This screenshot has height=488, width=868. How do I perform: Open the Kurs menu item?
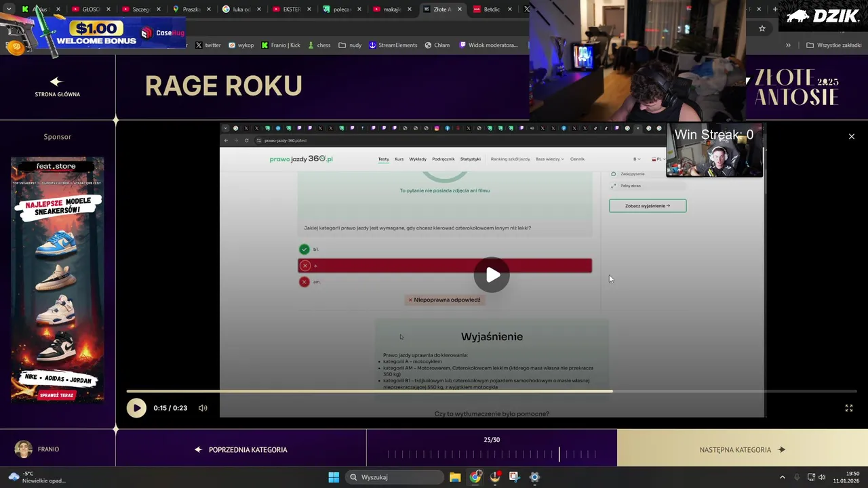[x=399, y=159]
